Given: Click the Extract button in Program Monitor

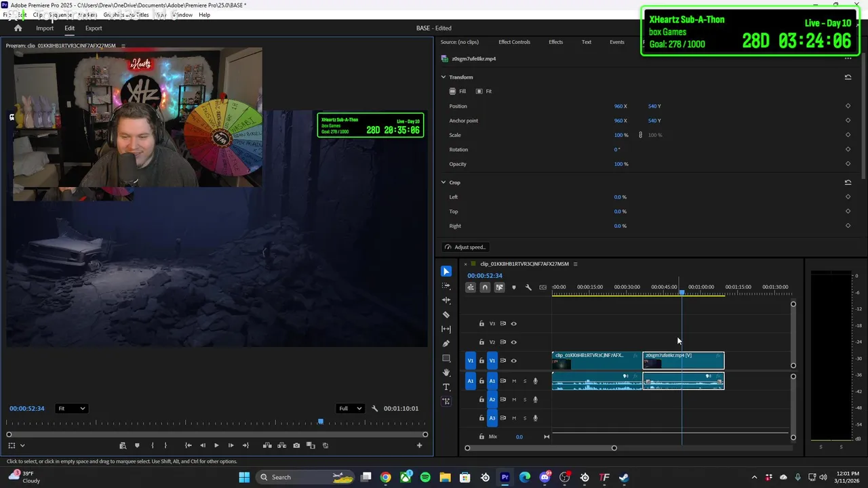Looking at the screenshot, I should click(x=281, y=445).
